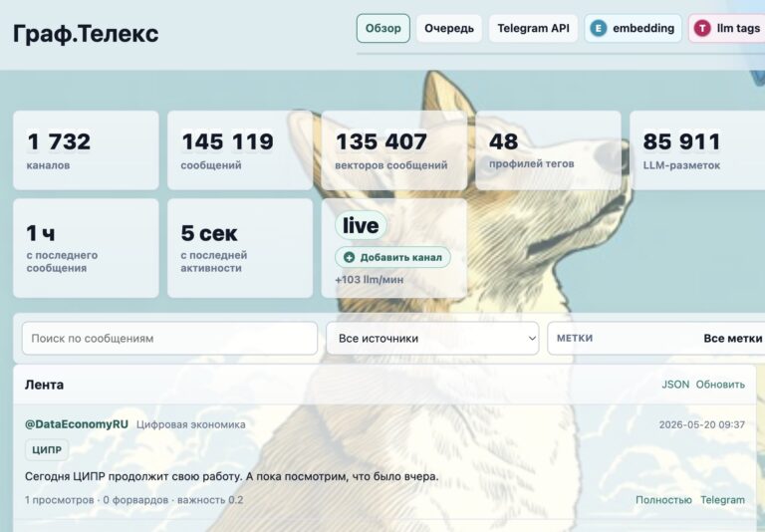Click the Сегодня ЦИПР продолжит message text
This screenshot has width=765, height=532.
[x=232, y=476]
